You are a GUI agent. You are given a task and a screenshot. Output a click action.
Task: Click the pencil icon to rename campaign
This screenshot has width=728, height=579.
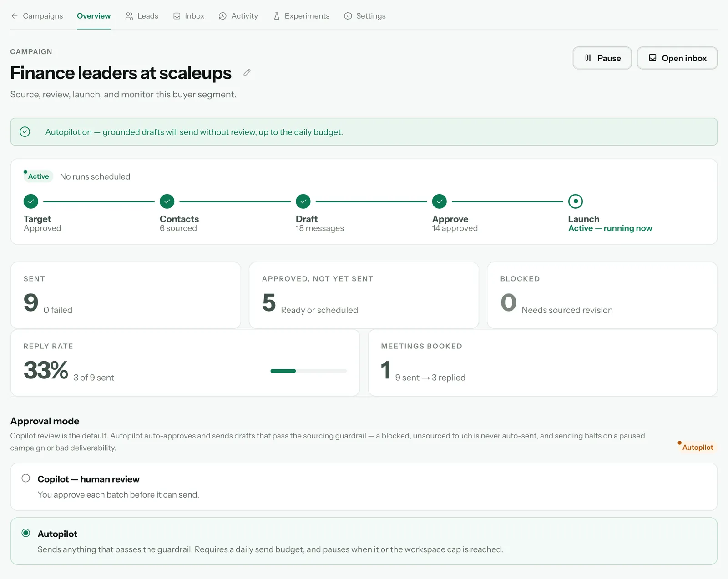click(x=247, y=73)
